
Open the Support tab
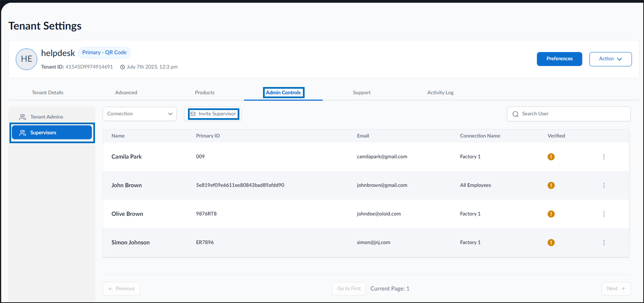pos(362,92)
